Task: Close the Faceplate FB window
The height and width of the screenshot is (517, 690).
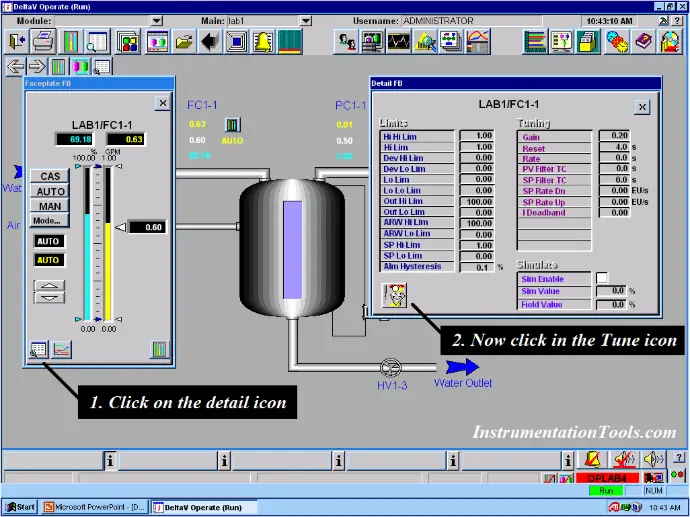Action: click(163, 103)
